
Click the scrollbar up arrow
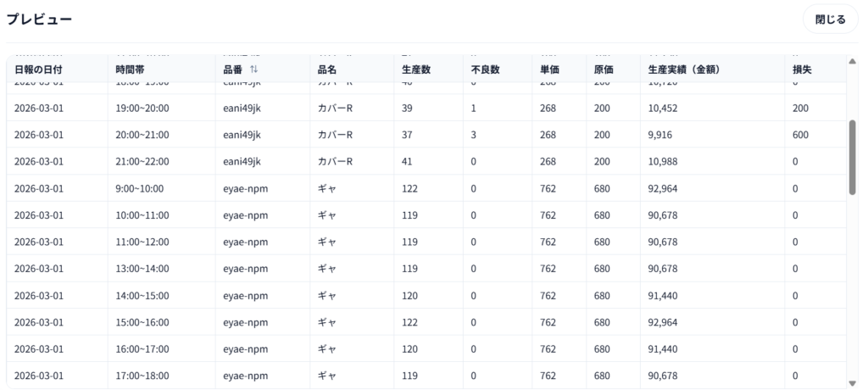(x=852, y=60)
